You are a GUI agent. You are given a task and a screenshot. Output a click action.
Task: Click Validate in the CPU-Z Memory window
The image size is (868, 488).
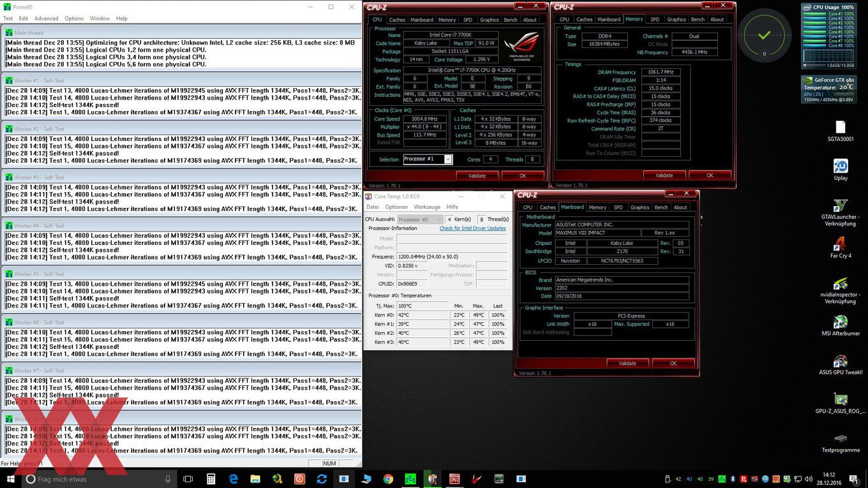pyautogui.click(x=664, y=175)
